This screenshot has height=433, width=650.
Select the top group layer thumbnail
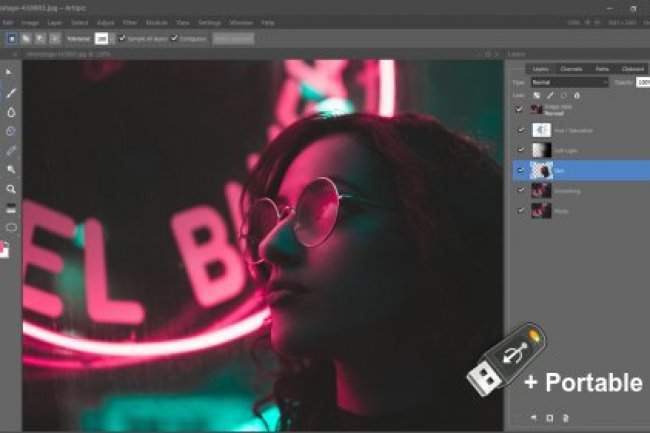[x=536, y=109]
